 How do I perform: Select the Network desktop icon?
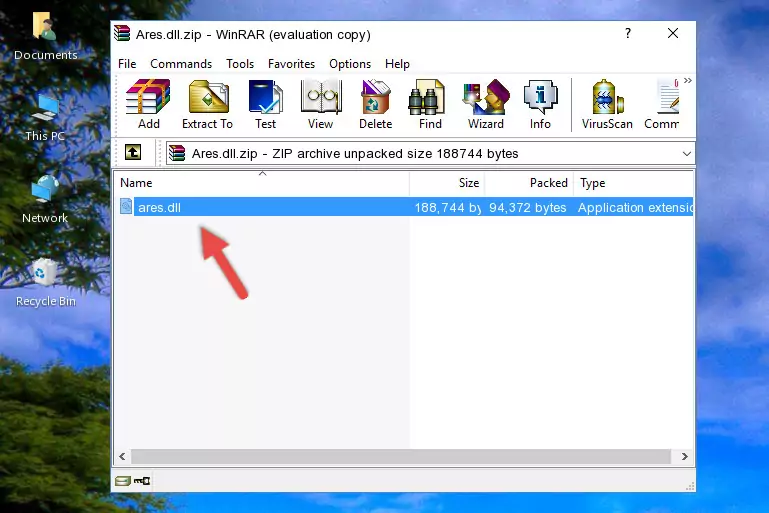pyautogui.click(x=45, y=199)
